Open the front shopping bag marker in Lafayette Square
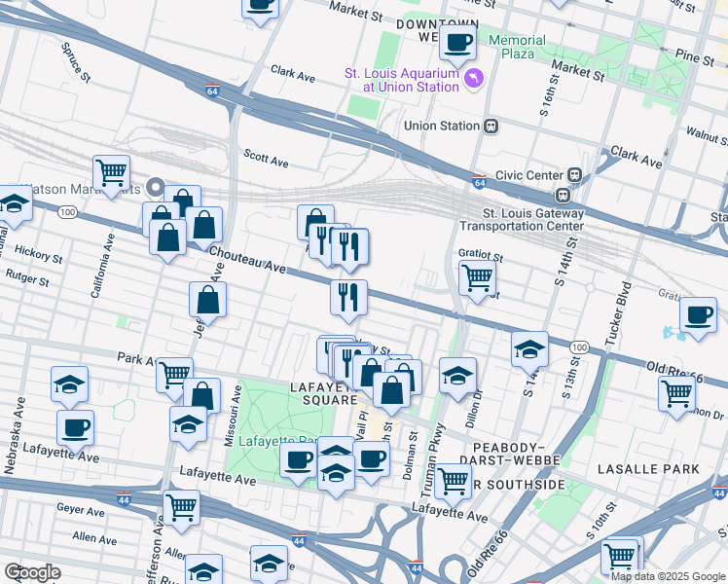The width and height of the screenshot is (728, 584). coord(392,391)
